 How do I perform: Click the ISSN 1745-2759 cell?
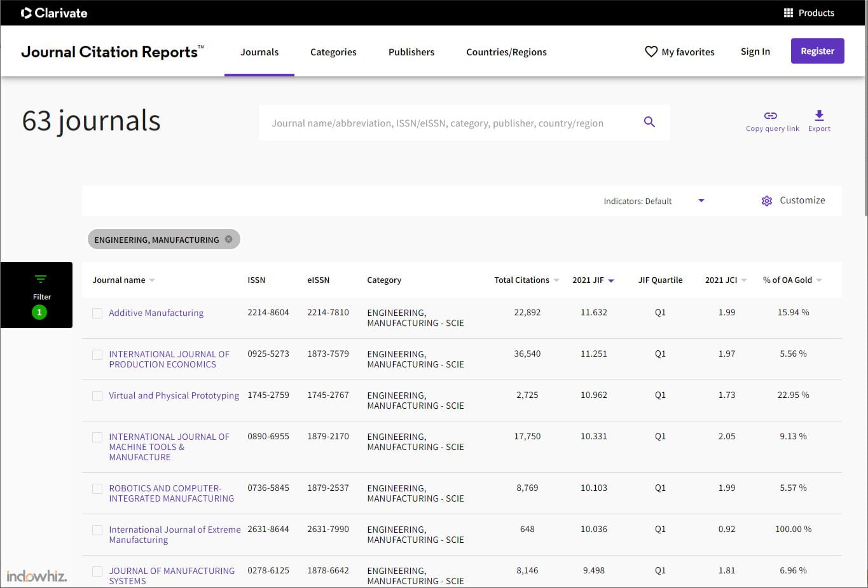(x=268, y=395)
